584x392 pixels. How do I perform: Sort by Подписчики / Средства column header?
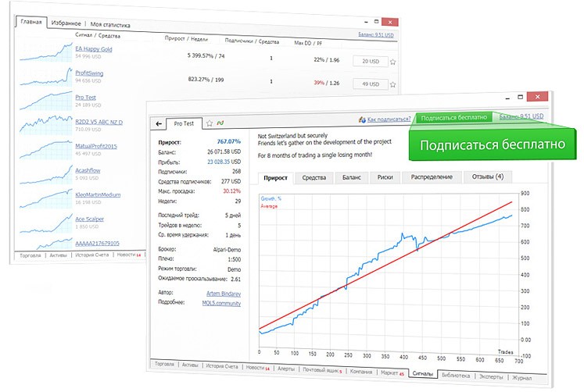pos(252,41)
